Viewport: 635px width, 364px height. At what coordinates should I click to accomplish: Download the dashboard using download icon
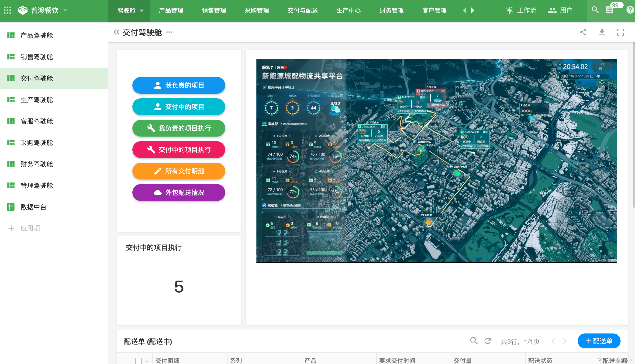602,32
